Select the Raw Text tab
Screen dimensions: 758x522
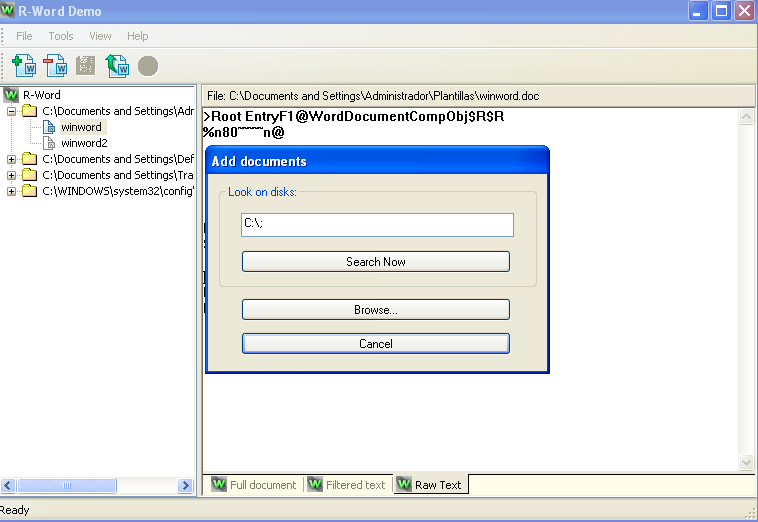click(x=430, y=484)
